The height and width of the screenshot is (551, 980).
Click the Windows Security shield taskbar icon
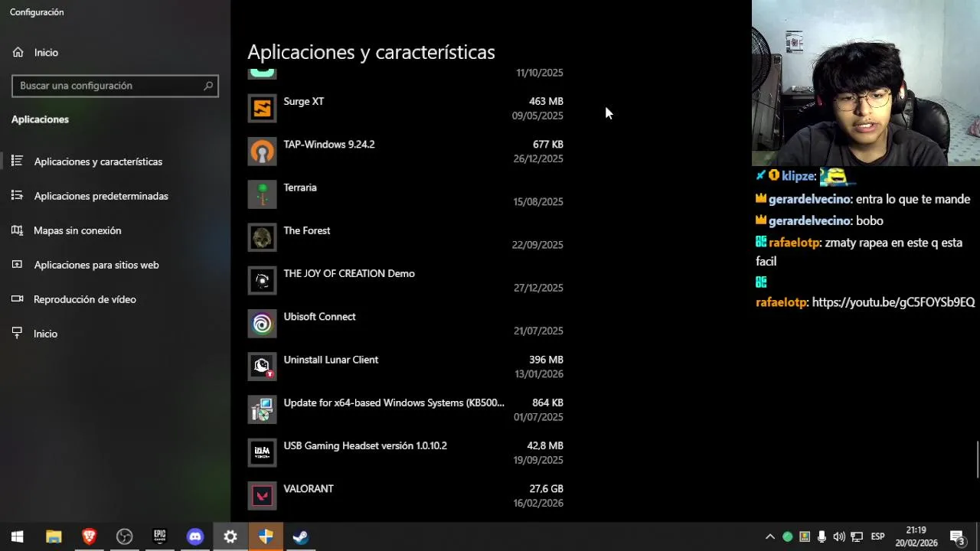(266, 536)
